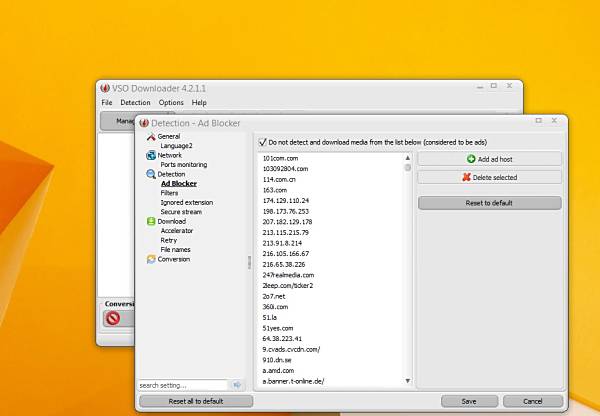Select 910.dn.se in host list
Image resolution: width=600 pixels, height=416 pixels.
[277, 360]
